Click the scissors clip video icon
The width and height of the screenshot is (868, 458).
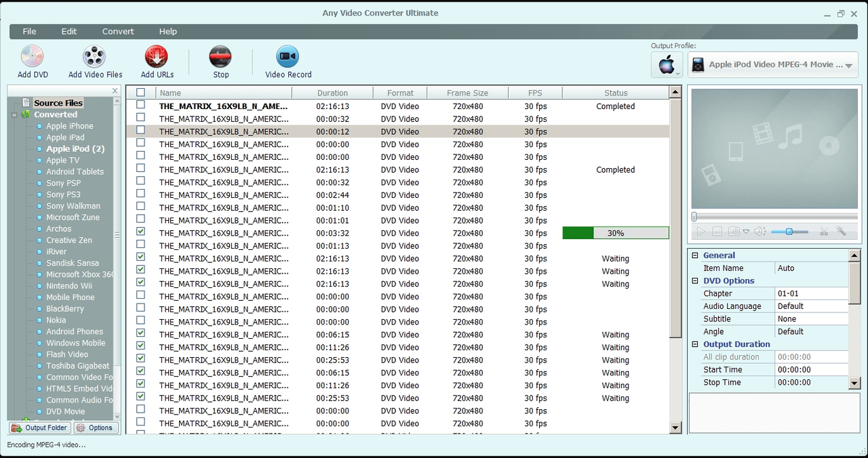tap(824, 232)
